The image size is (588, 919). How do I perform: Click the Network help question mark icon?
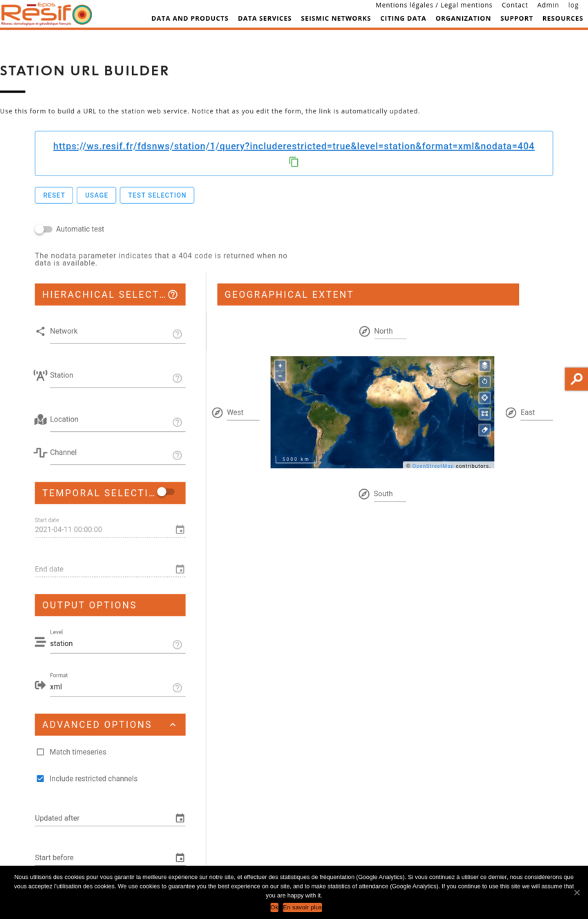pyautogui.click(x=178, y=334)
